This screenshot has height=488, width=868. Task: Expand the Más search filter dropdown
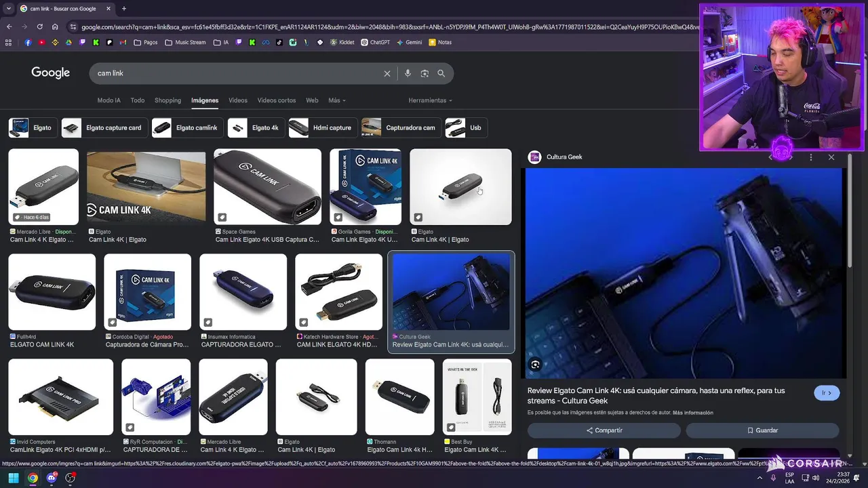(x=337, y=100)
